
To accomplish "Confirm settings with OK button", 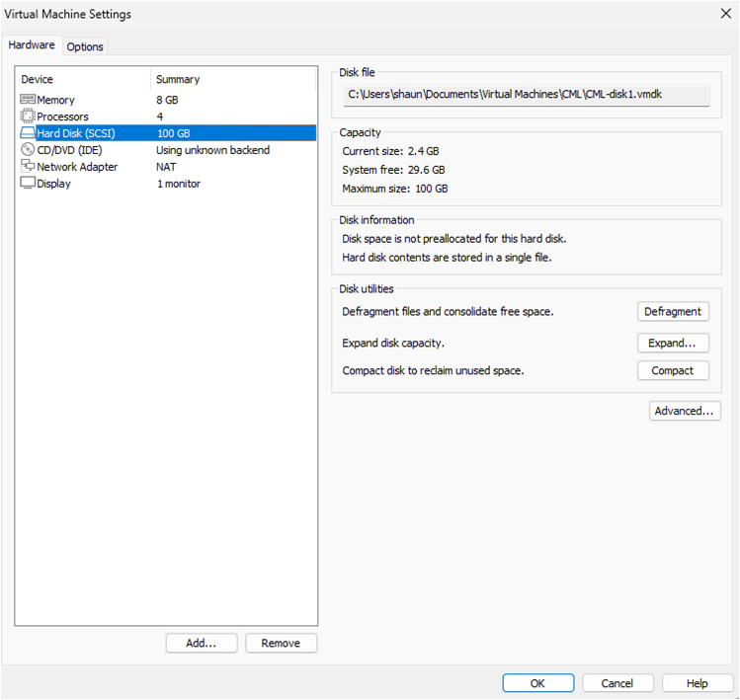I will (537, 683).
